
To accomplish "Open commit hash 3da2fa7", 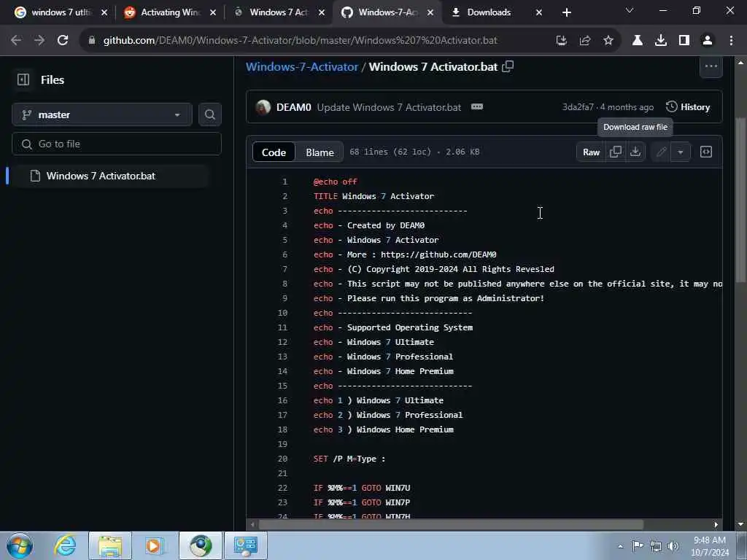I will coord(578,107).
